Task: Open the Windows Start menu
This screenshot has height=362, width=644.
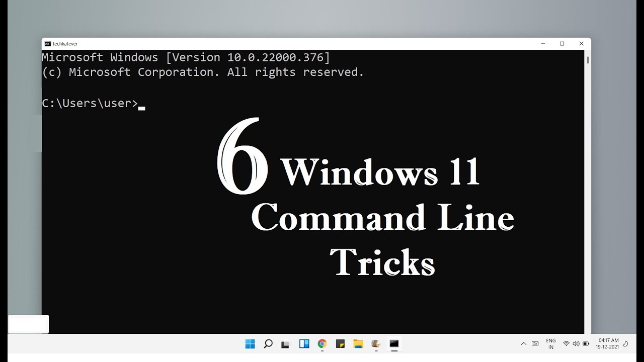Action: click(250, 344)
